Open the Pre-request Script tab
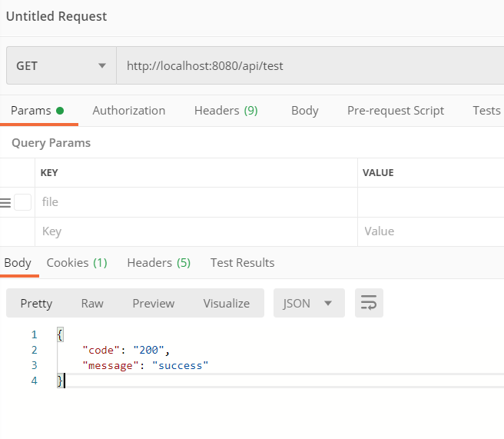Screen dimensions: 504x439 tap(395, 111)
